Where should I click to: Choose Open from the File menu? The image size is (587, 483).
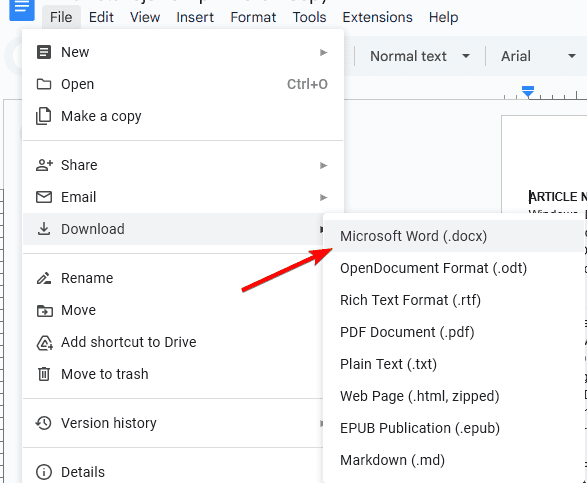pyautogui.click(x=183, y=84)
